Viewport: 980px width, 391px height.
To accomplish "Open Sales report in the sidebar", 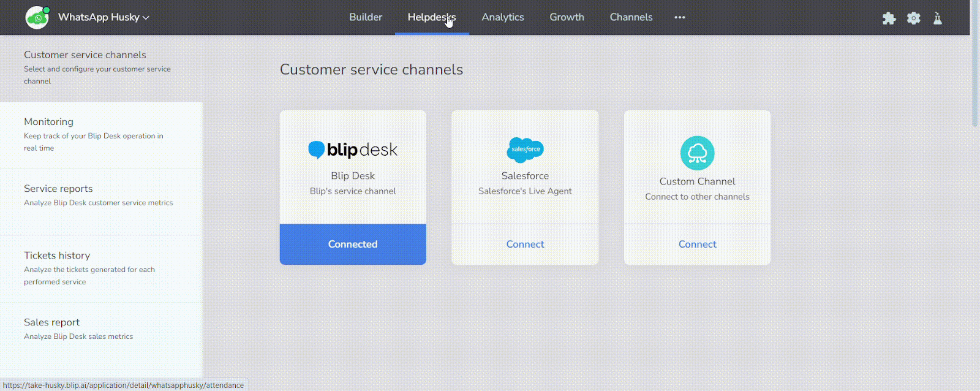I will pyautogui.click(x=101, y=336).
